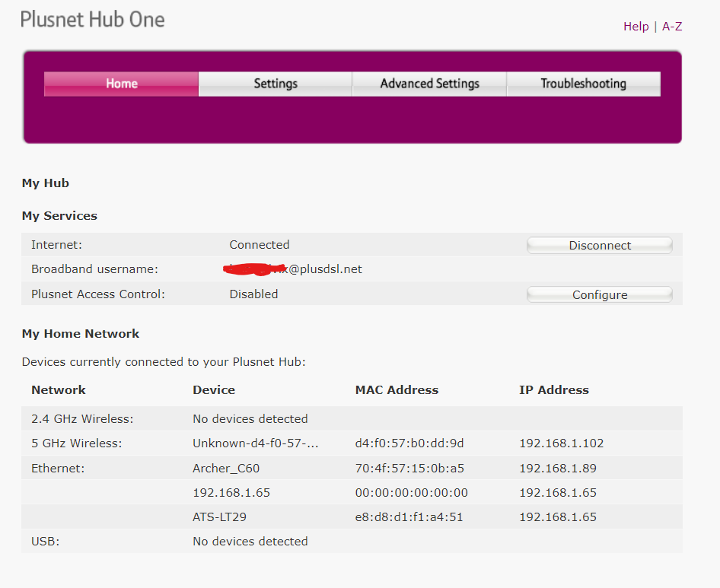
Task: Click MAC address e8:d8:d1:f1:a4:51
Action: [x=409, y=517]
